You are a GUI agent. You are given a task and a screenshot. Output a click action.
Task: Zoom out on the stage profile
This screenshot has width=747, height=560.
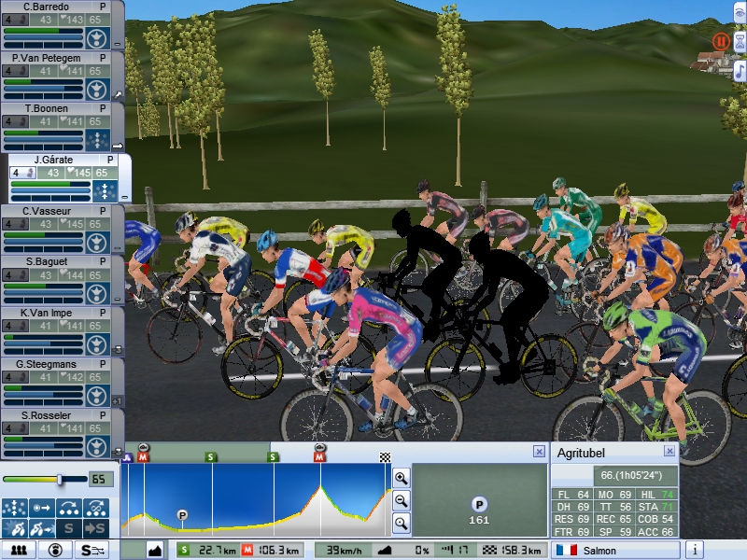402,500
